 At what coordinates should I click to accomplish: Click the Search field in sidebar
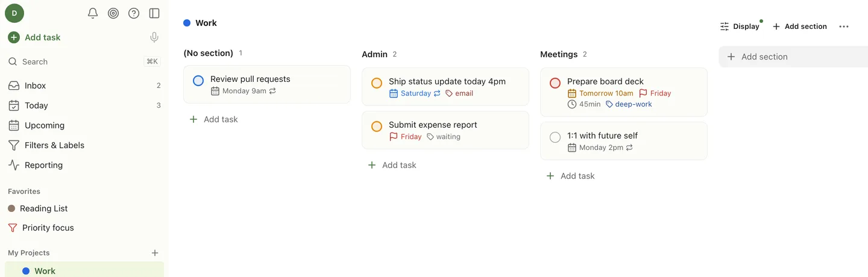[x=84, y=61]
